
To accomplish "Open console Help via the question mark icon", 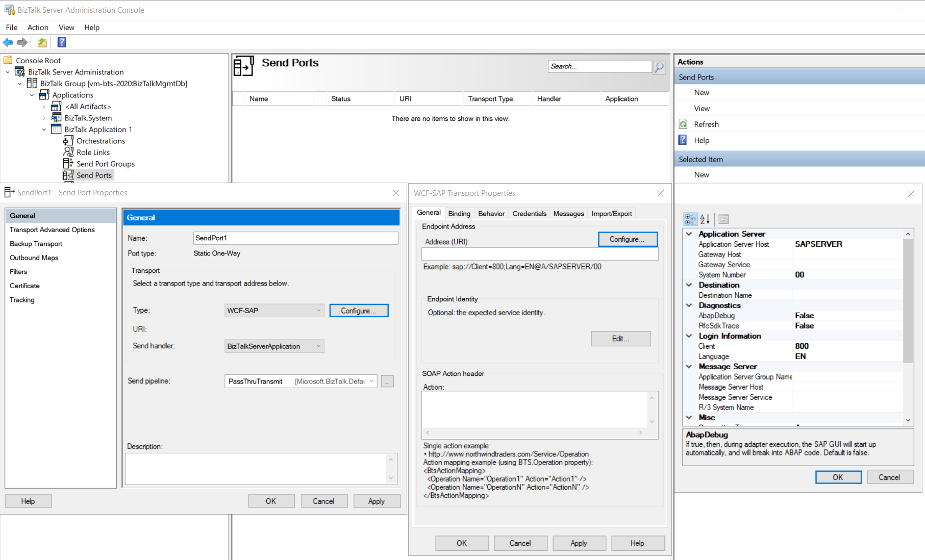I will [61, 42].
